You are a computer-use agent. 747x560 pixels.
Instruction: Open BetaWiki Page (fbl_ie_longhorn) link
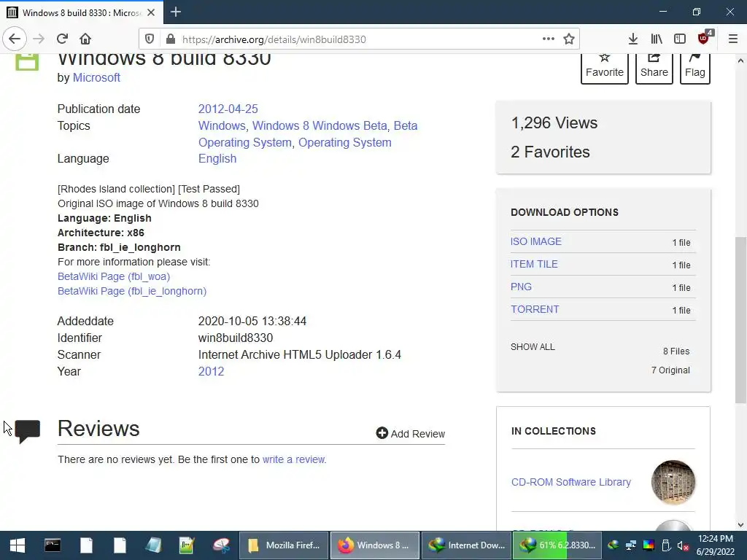click(132, 291)
